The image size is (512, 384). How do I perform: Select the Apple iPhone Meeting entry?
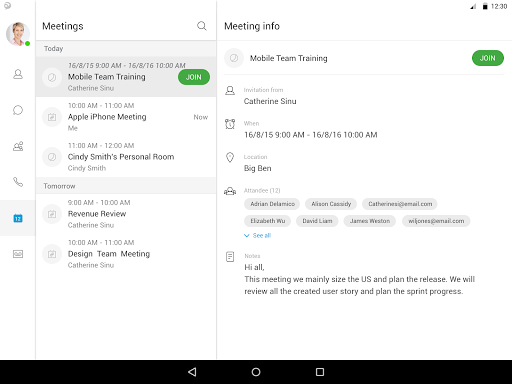(126, 117)
